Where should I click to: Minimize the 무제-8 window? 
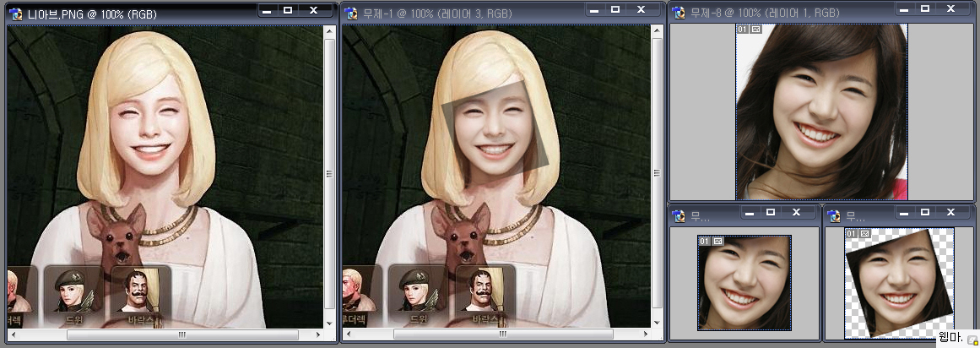coord(904,8)
